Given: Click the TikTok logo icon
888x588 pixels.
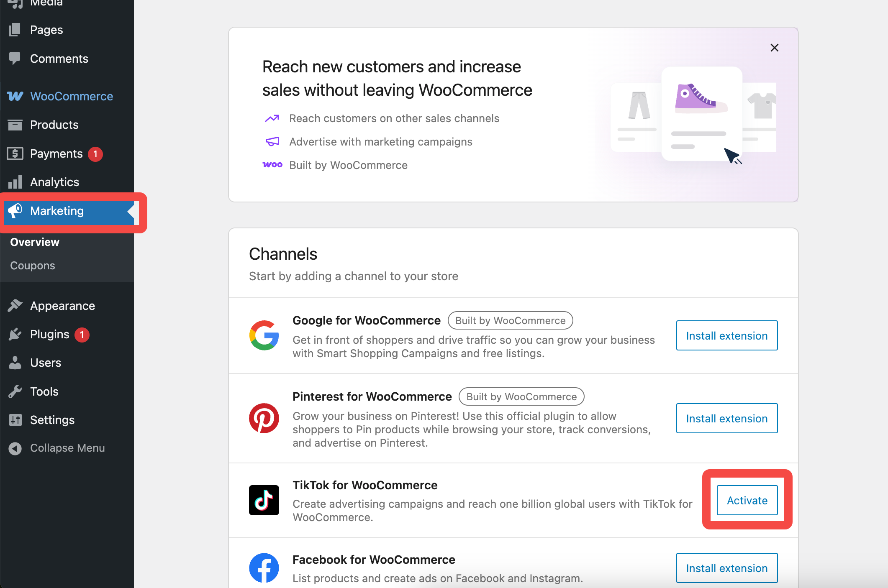Looking at the screenshot, I should tap(264, 500).
